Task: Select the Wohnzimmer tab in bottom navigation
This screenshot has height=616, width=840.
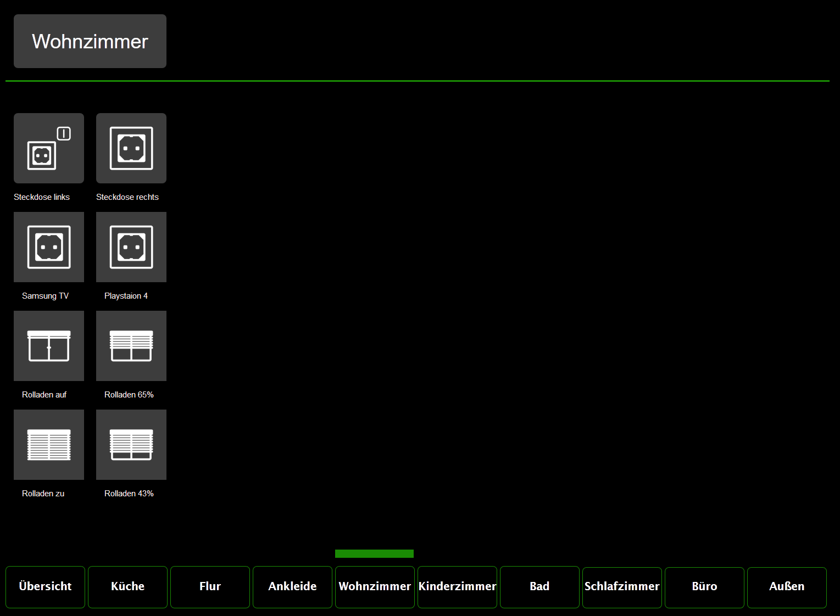Action: click(x=375, y=587)
